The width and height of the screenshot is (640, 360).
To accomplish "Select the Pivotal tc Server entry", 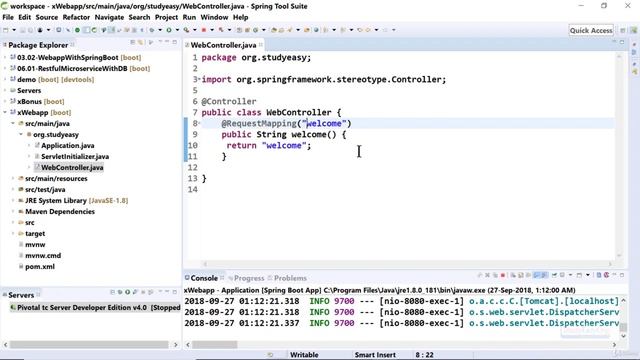I will click(x=94, y=307).
